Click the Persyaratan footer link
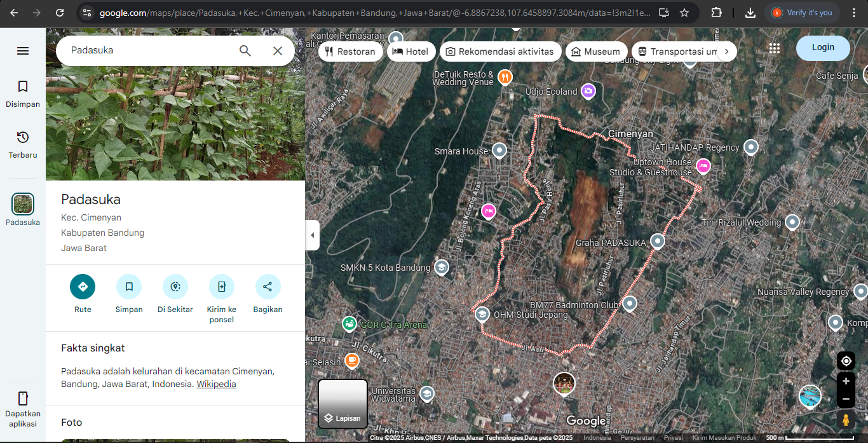Image resolution: width=868 pixels, height=443 pixels. (637, 438)
